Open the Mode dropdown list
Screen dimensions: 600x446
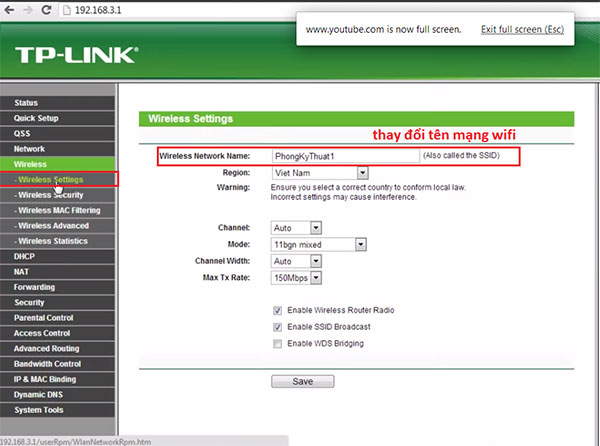point(320,244)
